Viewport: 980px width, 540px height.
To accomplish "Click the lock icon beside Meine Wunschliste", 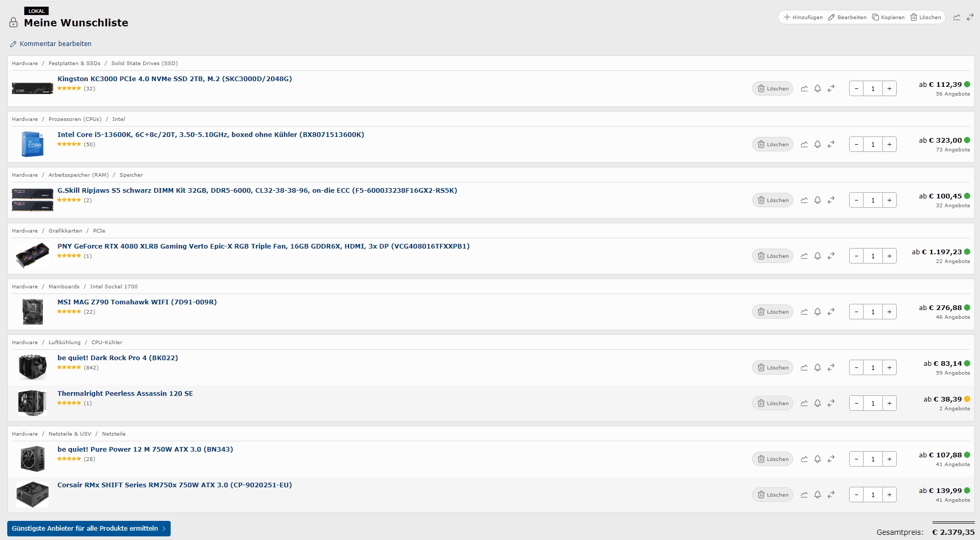I will click(x=14, y=23).
